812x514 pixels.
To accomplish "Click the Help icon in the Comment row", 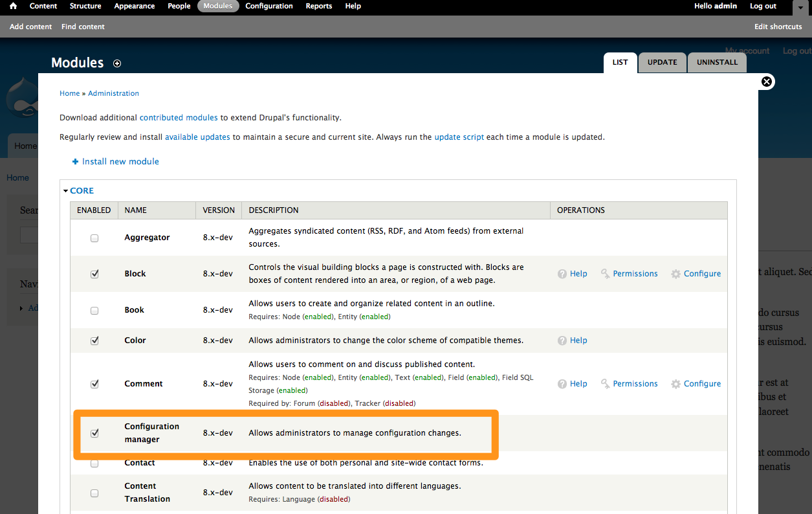I will point(562,384).
